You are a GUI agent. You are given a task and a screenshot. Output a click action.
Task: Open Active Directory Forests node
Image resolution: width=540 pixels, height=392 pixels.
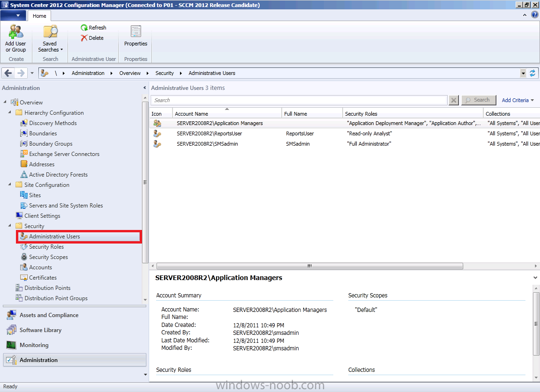(54, 175)
